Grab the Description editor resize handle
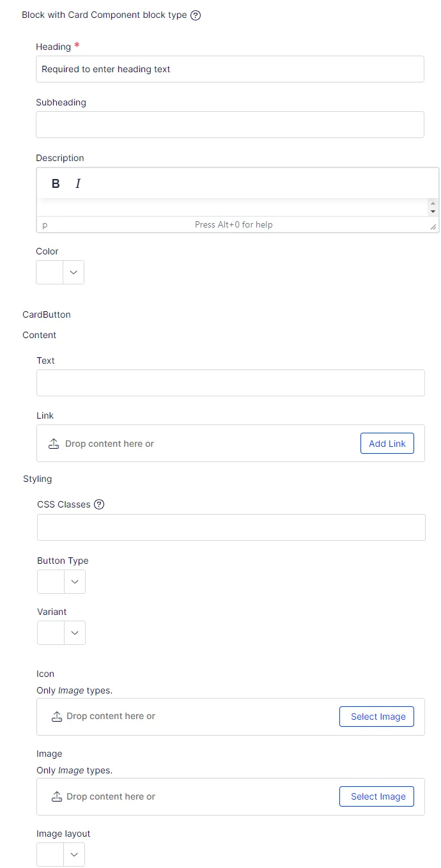The height and width of the screenshot is (868, 441). pyautogui.click(x=433, y=226)
